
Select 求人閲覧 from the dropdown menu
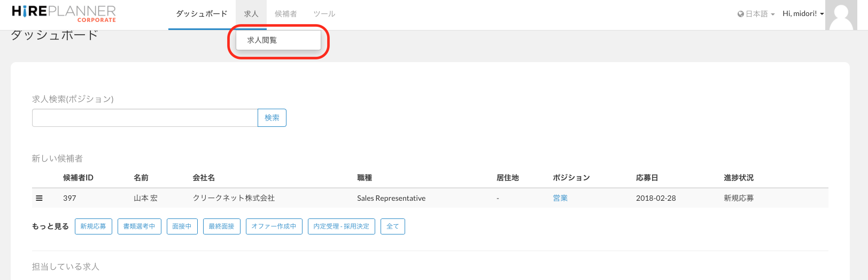click(262, 40)
